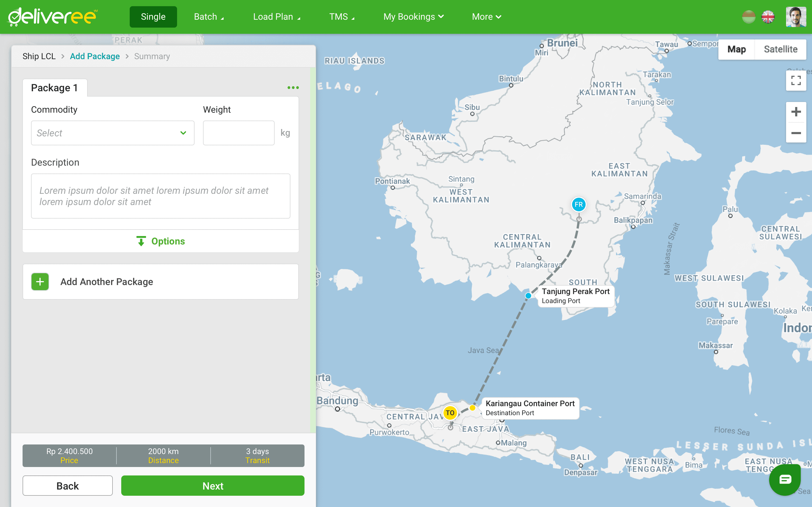The height and width of the screenshot is (507, 812).
Task: Expand package Options section
Action: 161,241
